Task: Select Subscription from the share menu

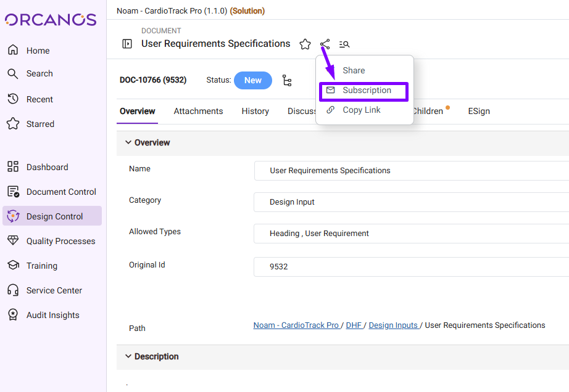Action: [367, 91]
